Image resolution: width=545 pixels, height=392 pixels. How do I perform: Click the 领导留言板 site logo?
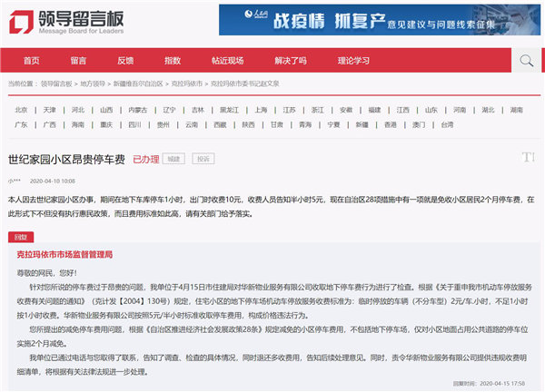[66, 18]
